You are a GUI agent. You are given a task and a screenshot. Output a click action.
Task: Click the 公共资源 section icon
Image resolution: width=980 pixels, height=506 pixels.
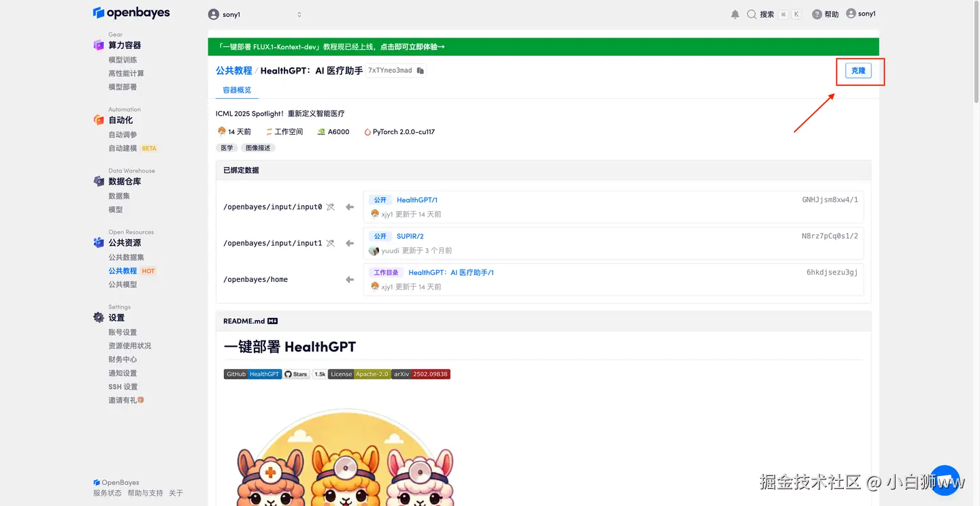[99, 242]
